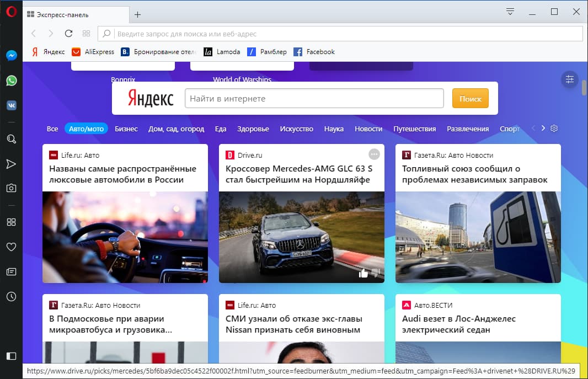Click the blue Mercedes car photo
The width and height of the screenshot is (588, 379).
point(302,237)
